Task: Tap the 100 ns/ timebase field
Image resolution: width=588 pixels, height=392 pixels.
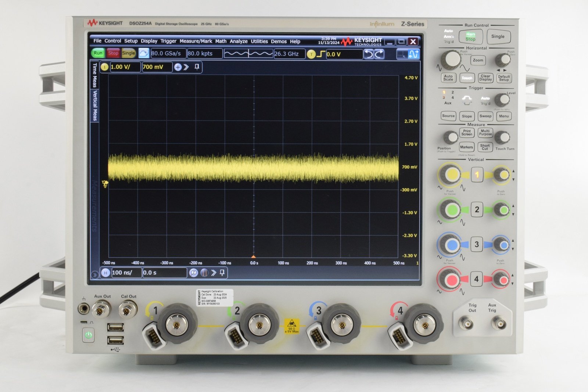Action: [126, 273]
